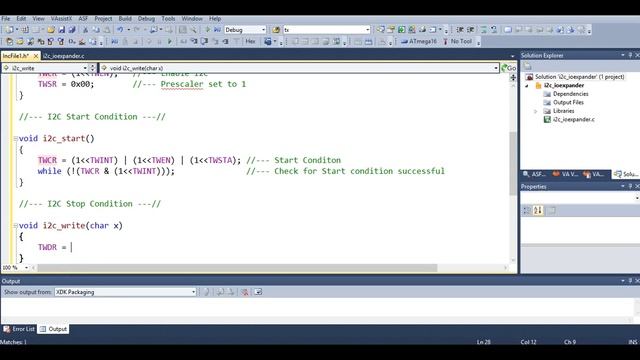The width and height of the screenshot is (640, 360).
Task: Open the Build menu
Action: point(125,19)
